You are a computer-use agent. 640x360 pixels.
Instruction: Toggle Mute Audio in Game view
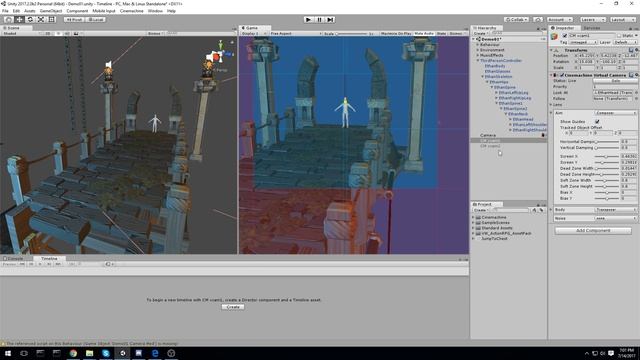[x=424, y=33]
